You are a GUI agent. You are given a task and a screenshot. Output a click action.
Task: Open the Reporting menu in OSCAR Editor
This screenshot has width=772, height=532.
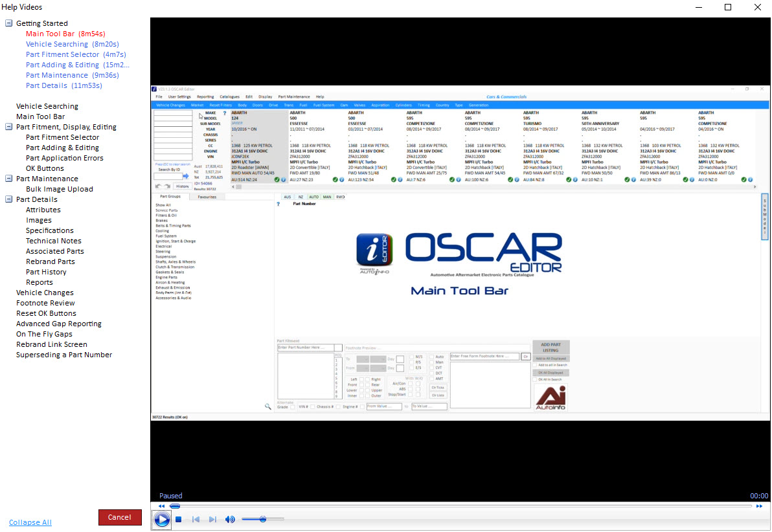(x=205, y=96)
